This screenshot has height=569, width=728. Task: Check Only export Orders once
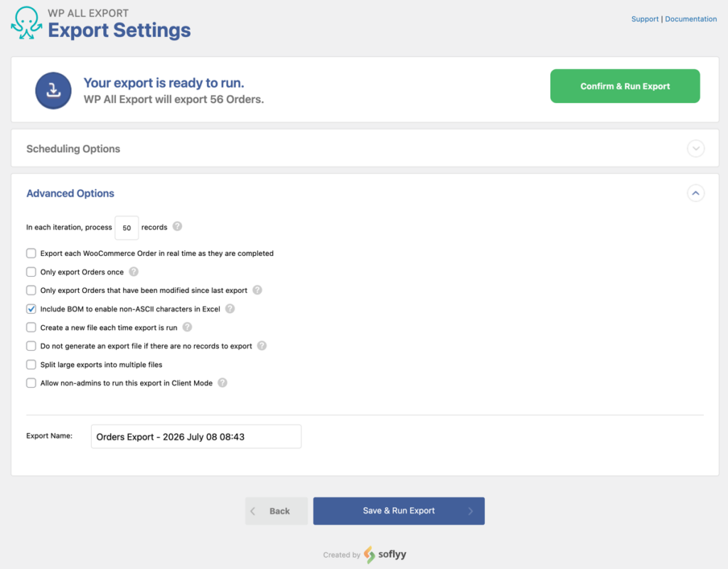click(x=31, y=272)
